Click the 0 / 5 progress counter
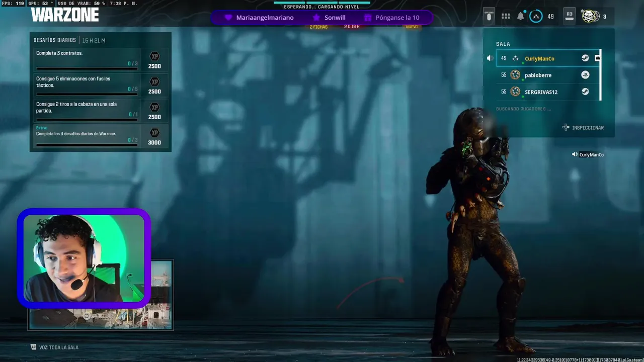This screenshot has width=644, height=362. (133, 89)
